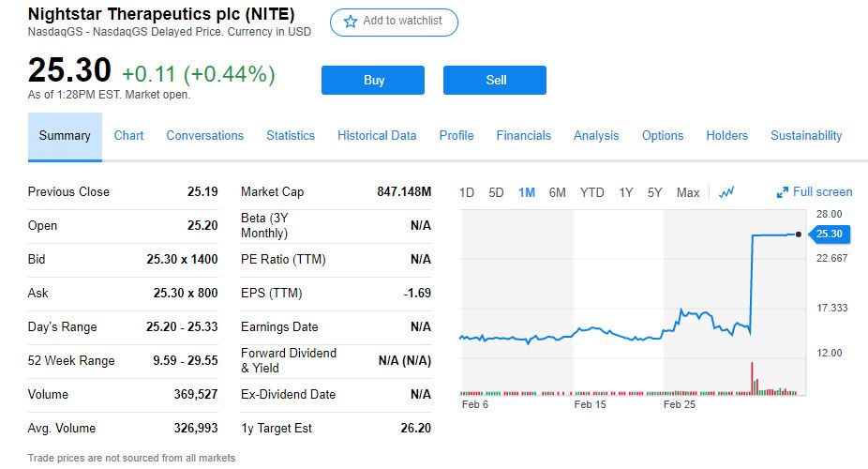The width and height of the screenshot is (868, 469).
Task: Open the Sustainability tab
Action: point(806,136)
